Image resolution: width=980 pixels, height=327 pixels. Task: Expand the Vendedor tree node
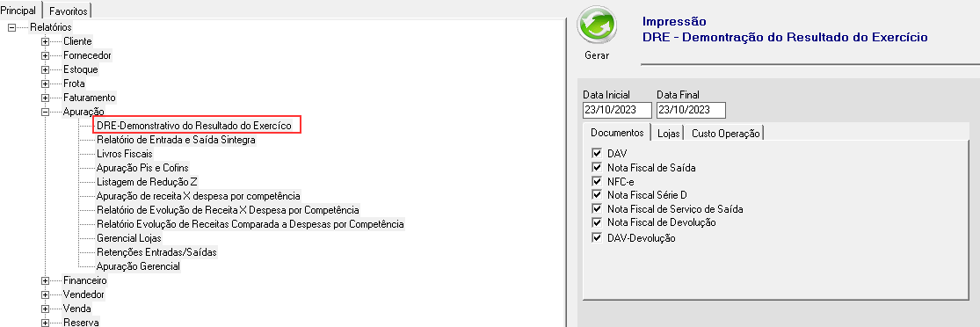pos(45,294)
